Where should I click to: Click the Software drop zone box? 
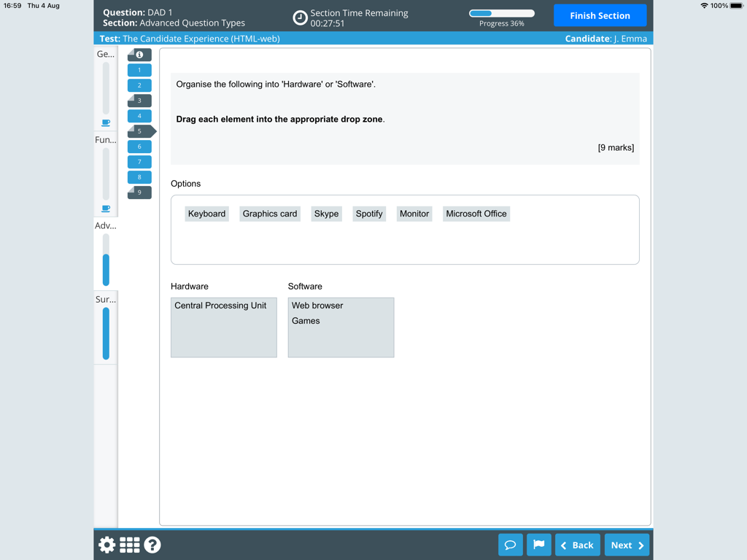(x=341, y=327)
